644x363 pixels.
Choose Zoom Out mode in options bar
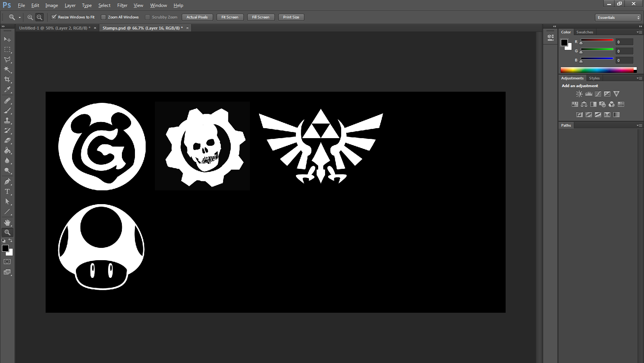pyautogui.click(x=39, y=17)
